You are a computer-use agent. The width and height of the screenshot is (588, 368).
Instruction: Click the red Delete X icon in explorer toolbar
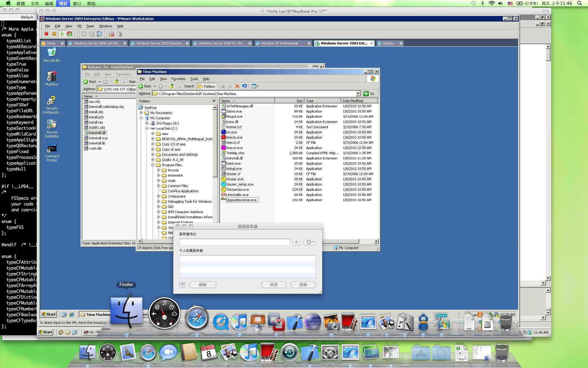tap(237, 86)
